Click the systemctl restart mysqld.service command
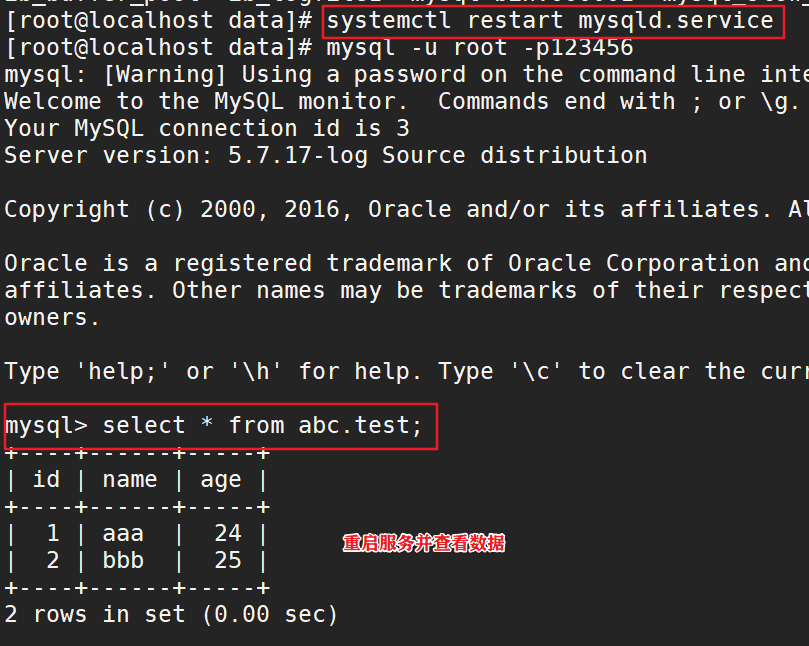The height and width of the screenshot is (646, 809). click(x=550, y=21)
